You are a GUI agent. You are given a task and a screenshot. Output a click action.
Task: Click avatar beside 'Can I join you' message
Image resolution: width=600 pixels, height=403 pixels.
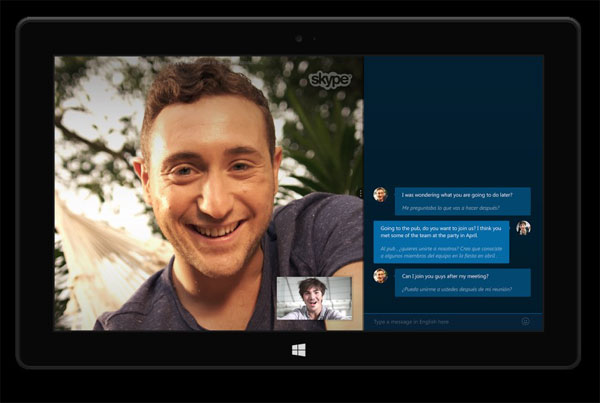[x=380, y=275]
